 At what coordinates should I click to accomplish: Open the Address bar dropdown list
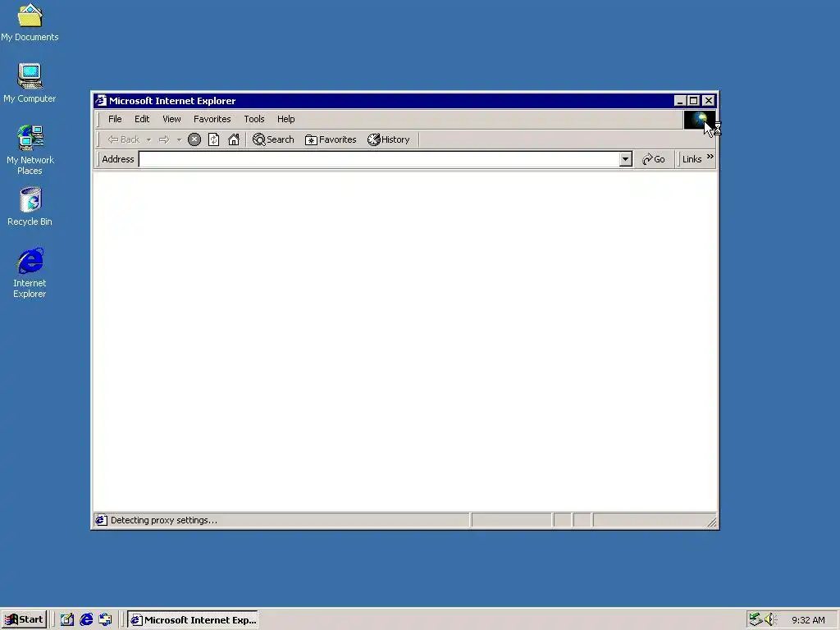point(625,159)
